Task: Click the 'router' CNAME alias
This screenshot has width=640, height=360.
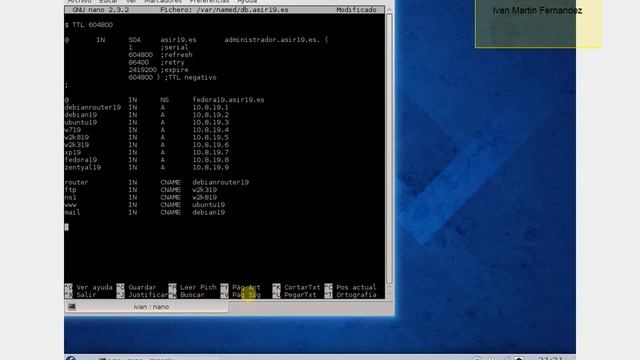Action: 76,182
